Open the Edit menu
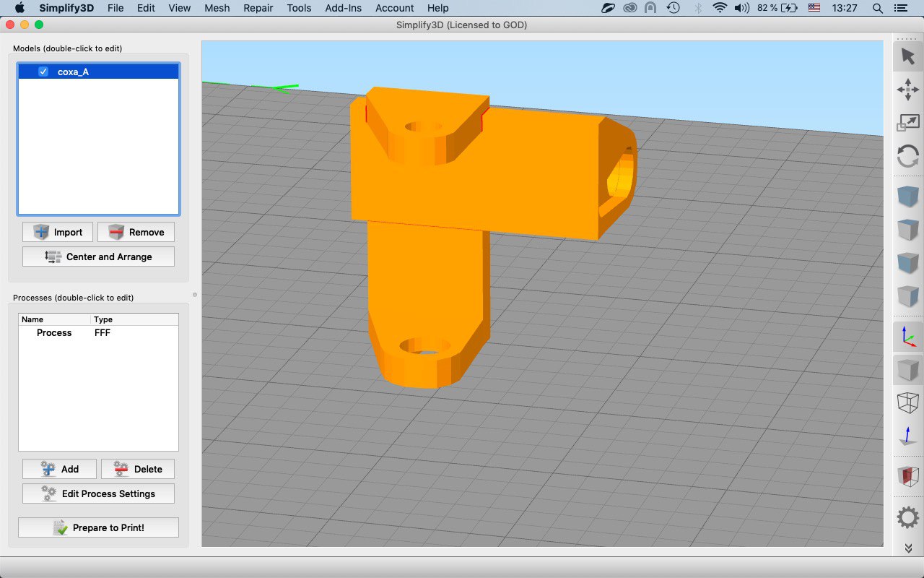The width and height of the screenshot is (924, 578). pyautogui.click(x=146, y=8)
